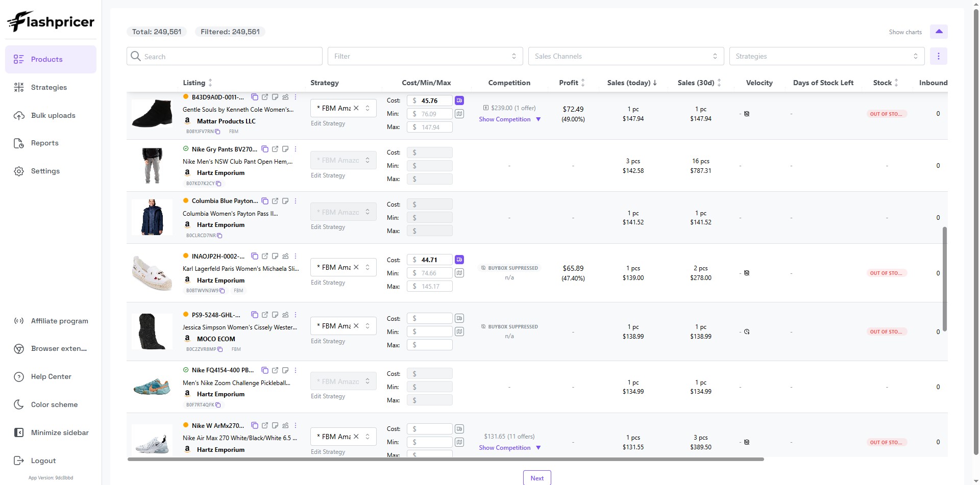Clear strategy for Gentle Souls listing
Viewport: 980px width, 485px height.
click(356, 108)
